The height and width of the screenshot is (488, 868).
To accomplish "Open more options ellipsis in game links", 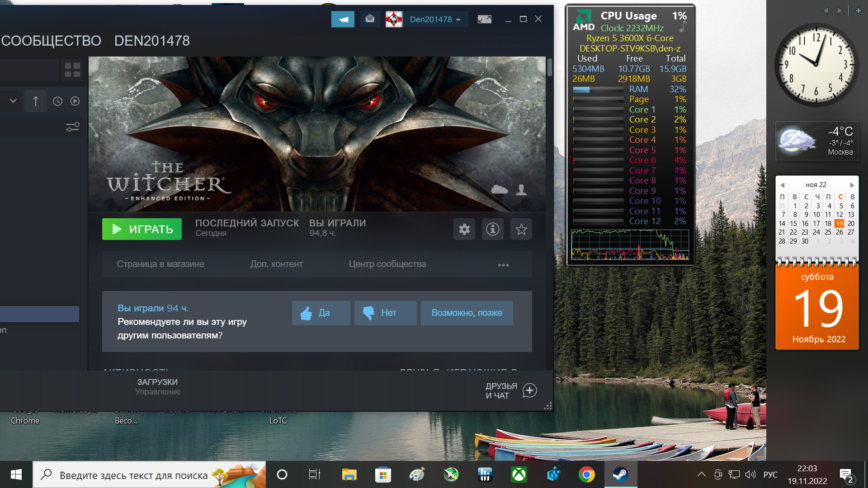I will (503, 265).
